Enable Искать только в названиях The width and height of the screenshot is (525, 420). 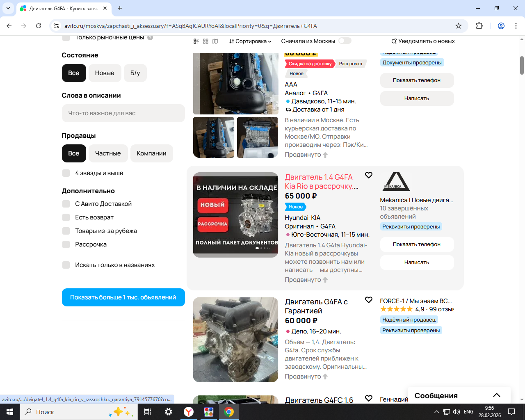(66, 265)
